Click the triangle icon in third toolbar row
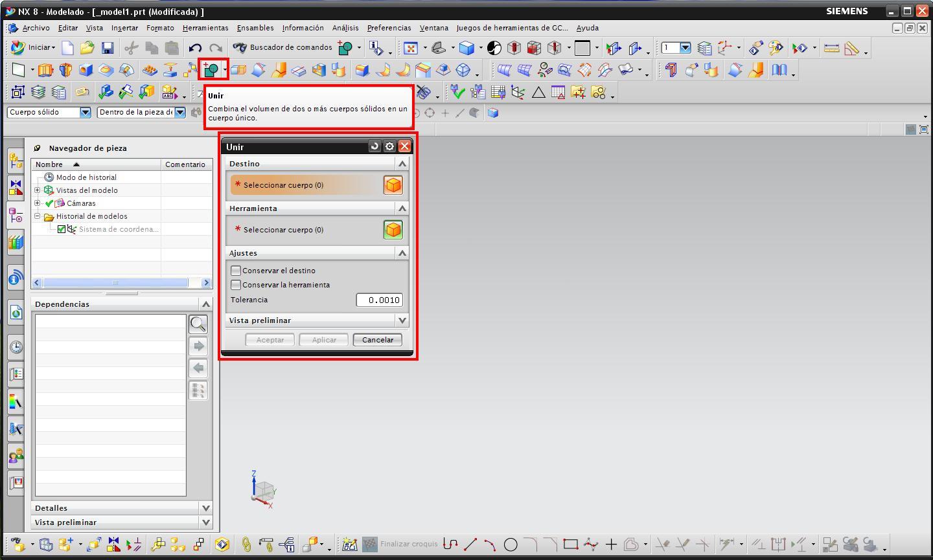Viewport: 933px width, 560px height. pyautogui.click(x=538, y=93)
